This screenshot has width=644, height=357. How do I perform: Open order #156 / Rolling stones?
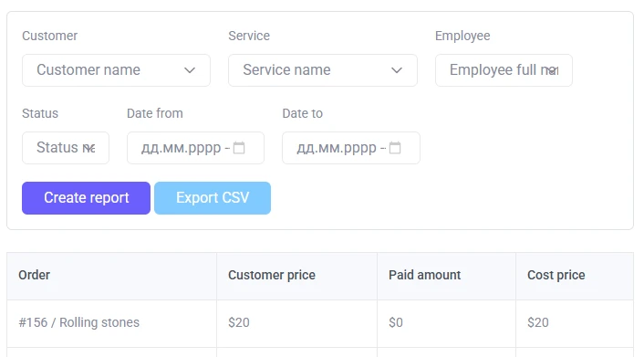click(78, 322)
